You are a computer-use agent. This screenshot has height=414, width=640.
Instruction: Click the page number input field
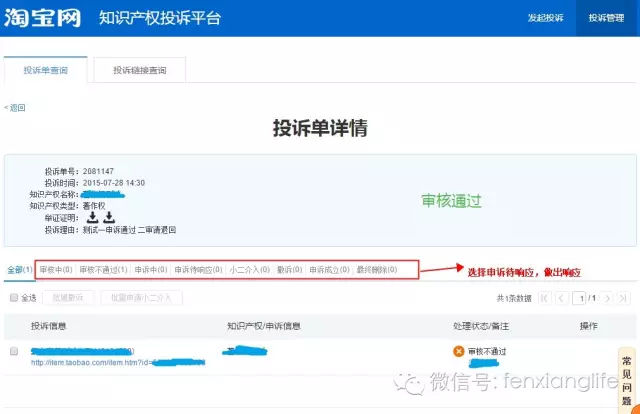pyautogui.click(x=579, y=298)
